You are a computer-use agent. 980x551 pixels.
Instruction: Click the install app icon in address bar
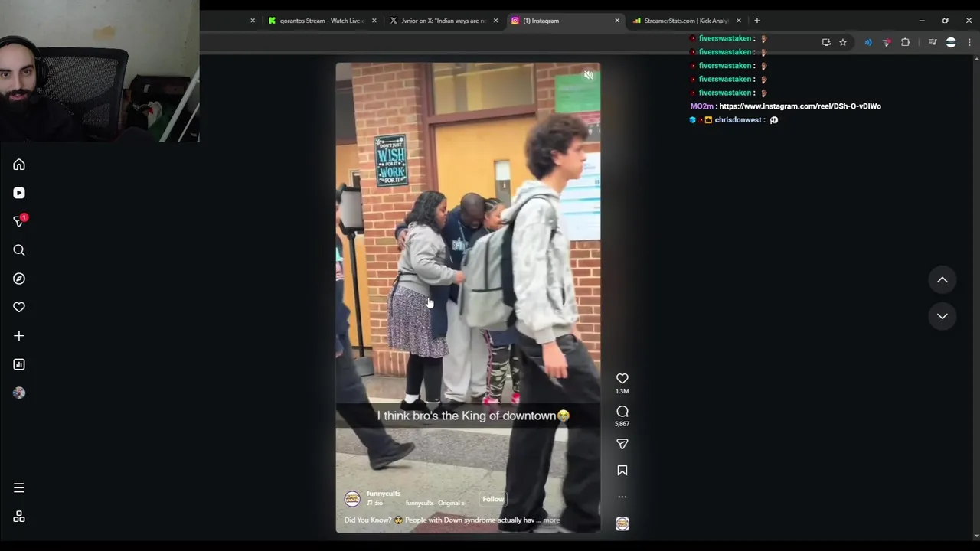click(826, 43)
